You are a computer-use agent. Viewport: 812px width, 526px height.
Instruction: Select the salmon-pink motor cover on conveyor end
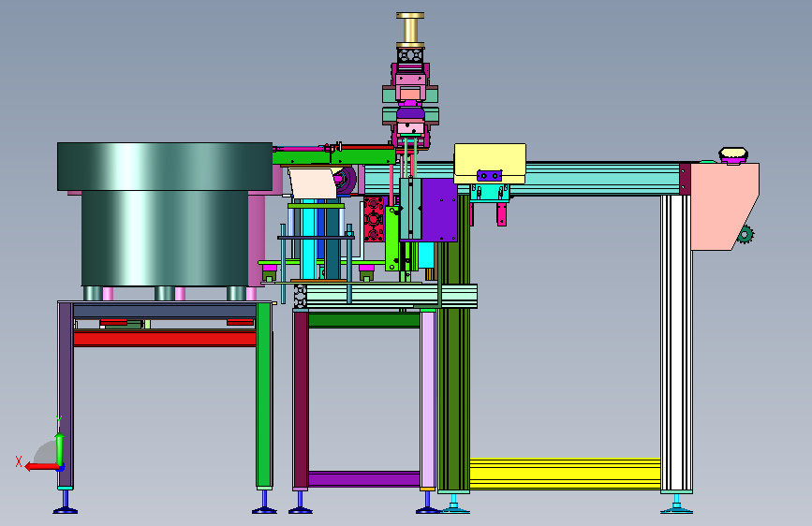coord(724,206)
